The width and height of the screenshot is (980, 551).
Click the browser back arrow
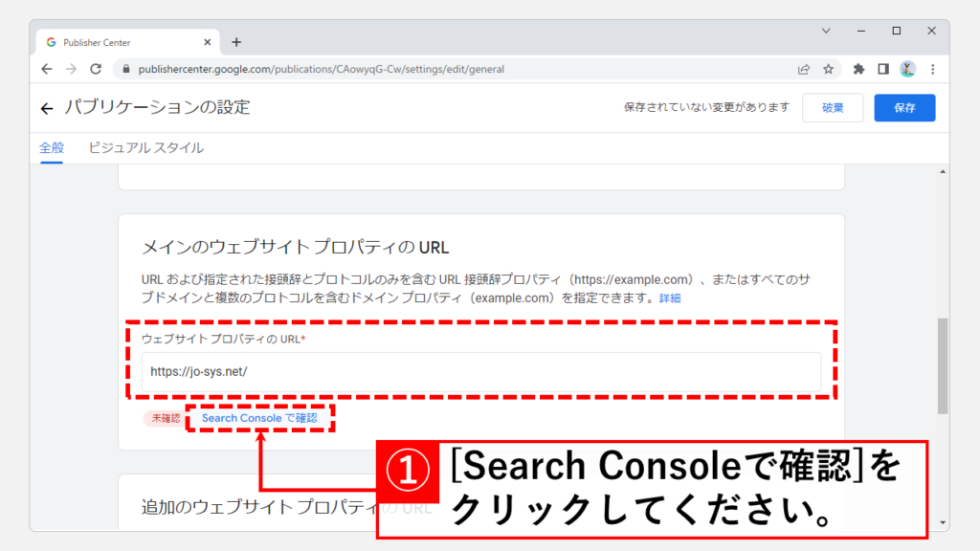47,69
